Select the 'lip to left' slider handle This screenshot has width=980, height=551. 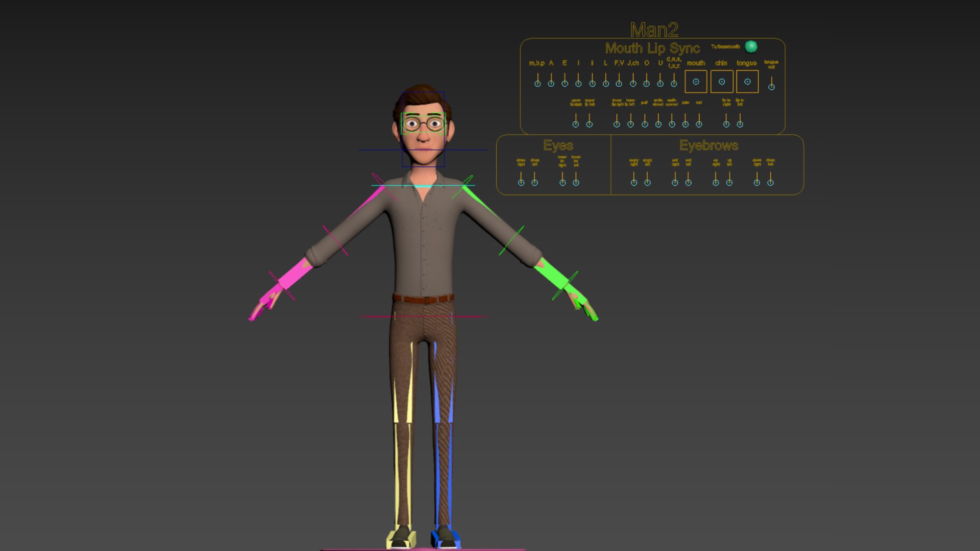tap(740, 124)
